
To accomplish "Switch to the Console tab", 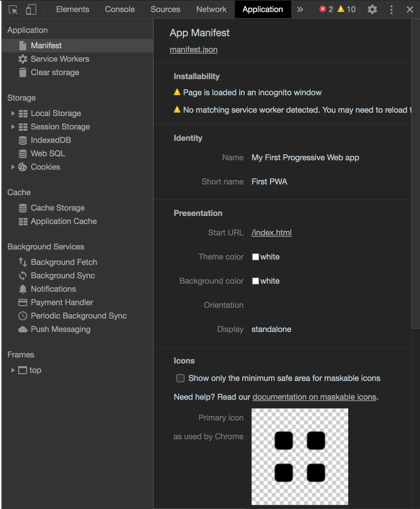I will click(119, 9).
